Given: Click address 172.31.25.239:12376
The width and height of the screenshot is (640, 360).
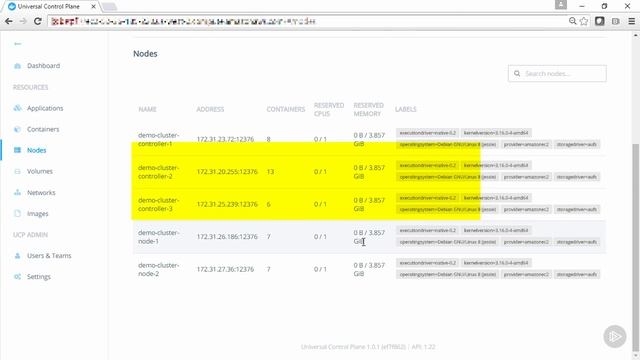Looking at the screenshot, I should pos(227,204).
